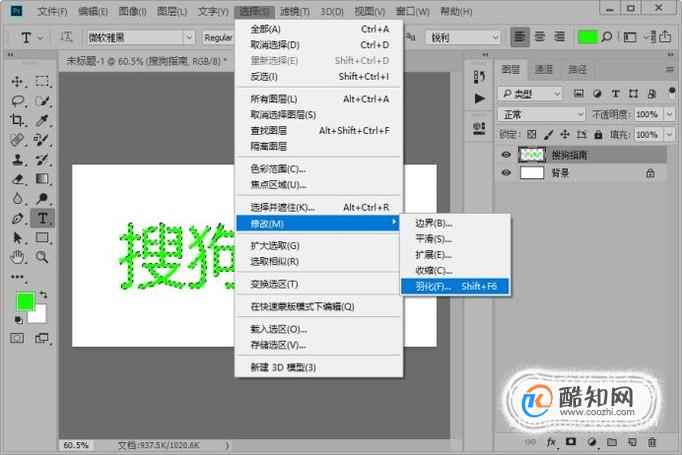
Task: Switch to the 通道 tab
Action: 544,70
